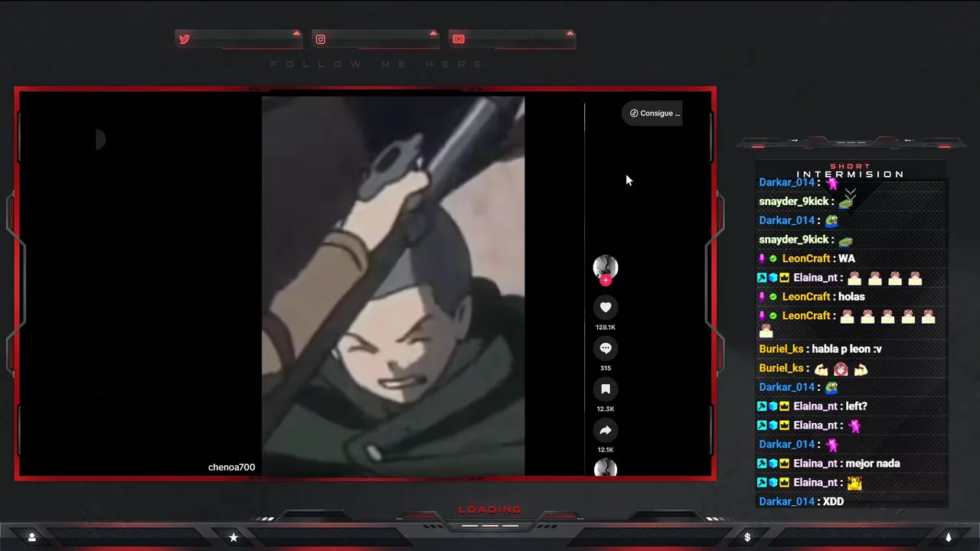
Task: Like the video with heart icon
Action: pos(606,307)
